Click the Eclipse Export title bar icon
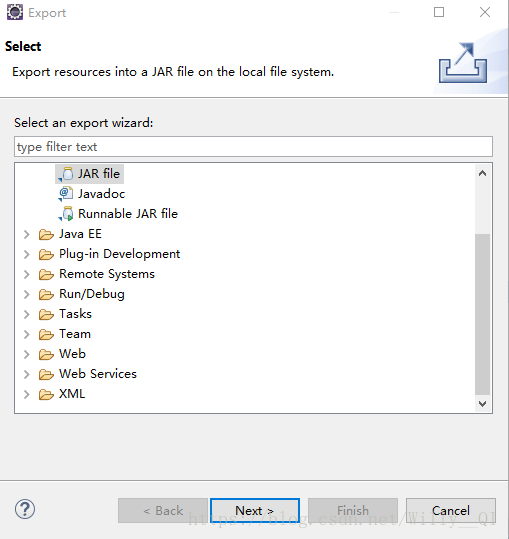The image size is (509, 539). point(15,12)
